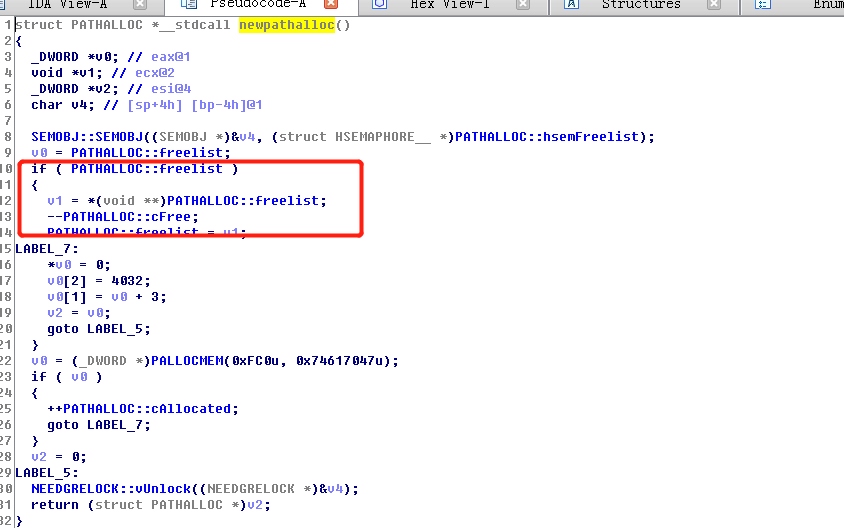This screenshot has width=844, height=528.
Task: Click the 0xFC0u argument of PALLOCMEM
Action: tap(256, 361)
